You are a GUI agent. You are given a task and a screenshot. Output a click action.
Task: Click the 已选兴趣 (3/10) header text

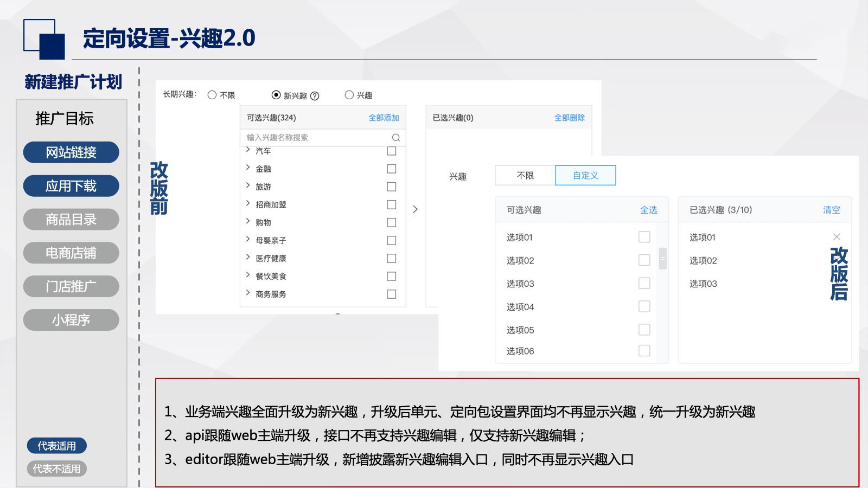[x=720, y=210]
